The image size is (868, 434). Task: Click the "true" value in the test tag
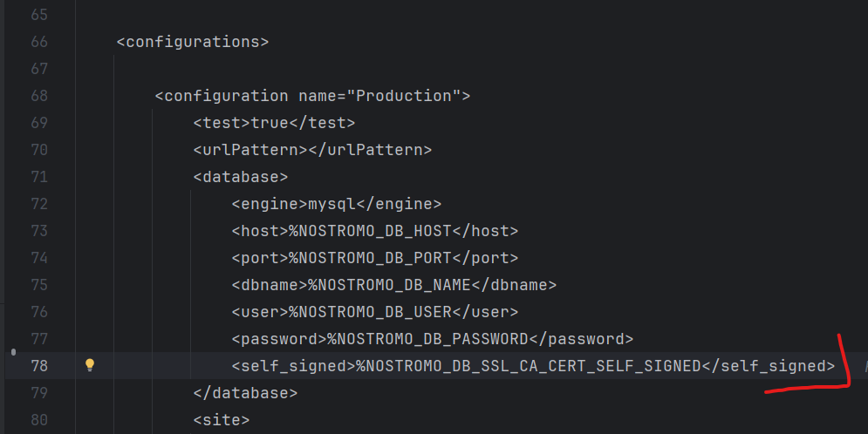pyautogui.click(x=270, y=123)
